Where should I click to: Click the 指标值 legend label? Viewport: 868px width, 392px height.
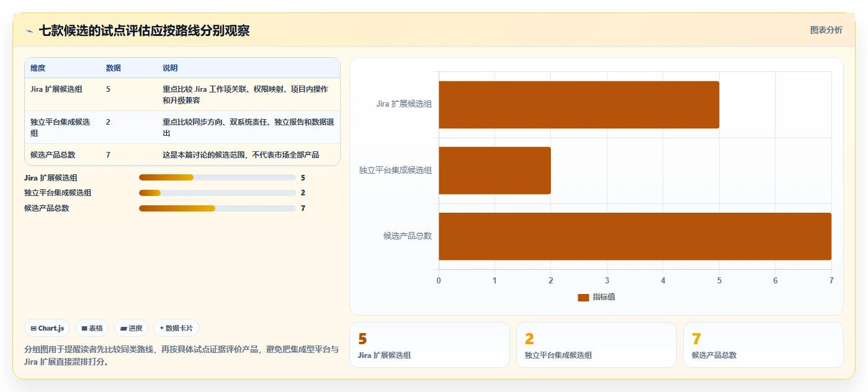click(x=604, y=297)
